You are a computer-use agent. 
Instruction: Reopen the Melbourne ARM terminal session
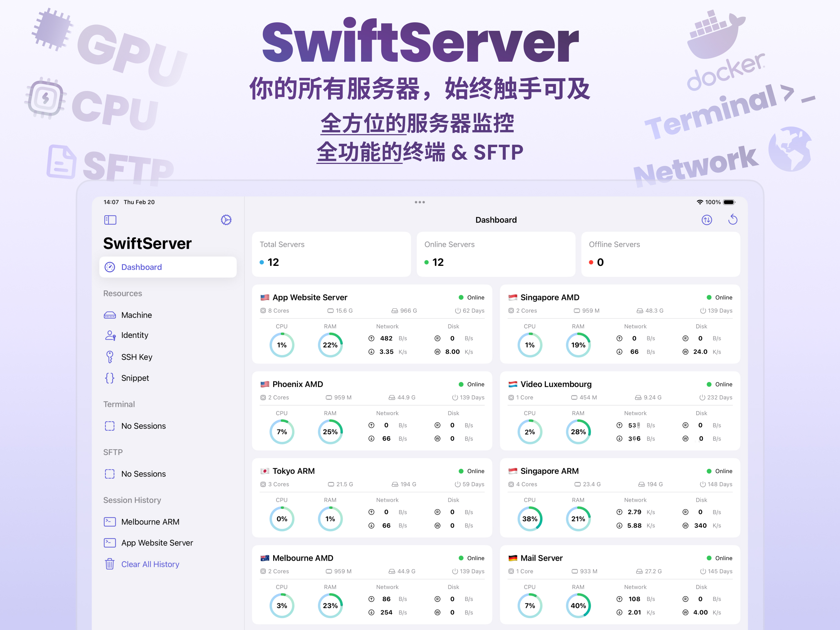pyautogui.click(x=150, y=522)
